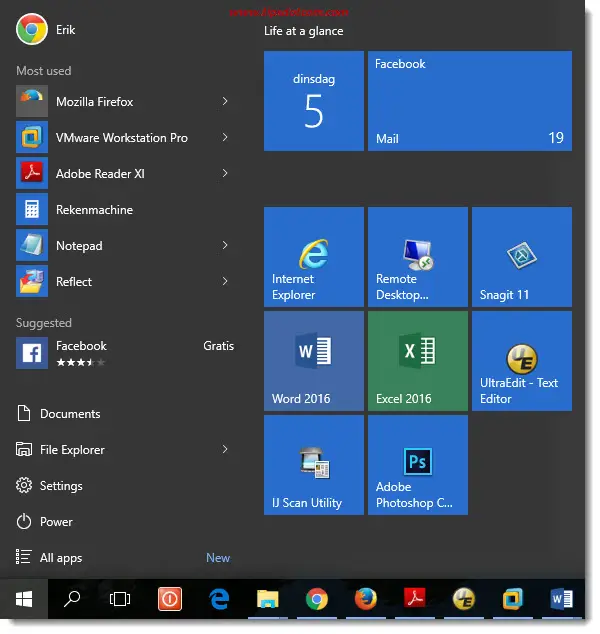Expand the Mozilla Firefox jump list arrow
This screenshot has height=634, width=600.
pyautogui.click(x=225, y=101)
